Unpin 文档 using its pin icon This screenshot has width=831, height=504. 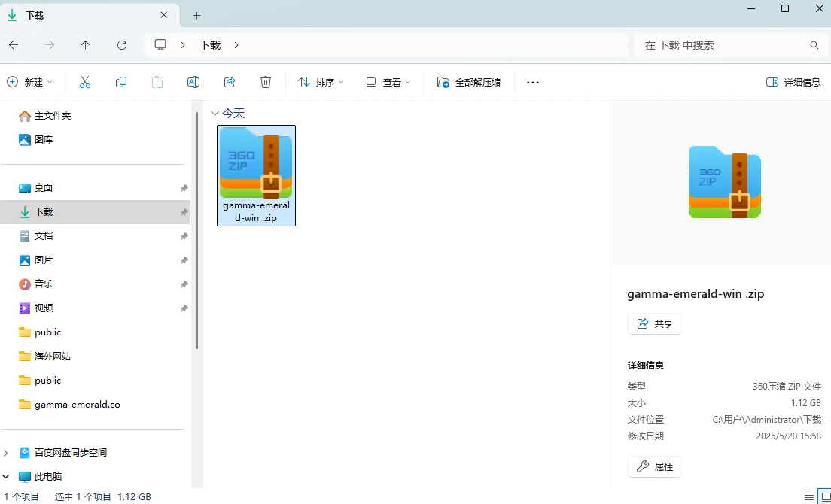(184, 236)
